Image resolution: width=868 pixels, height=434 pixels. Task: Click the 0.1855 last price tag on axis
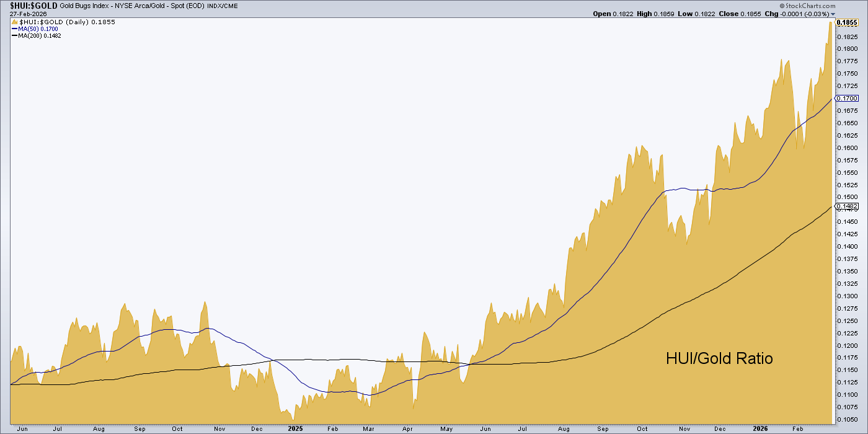point(847,22)
